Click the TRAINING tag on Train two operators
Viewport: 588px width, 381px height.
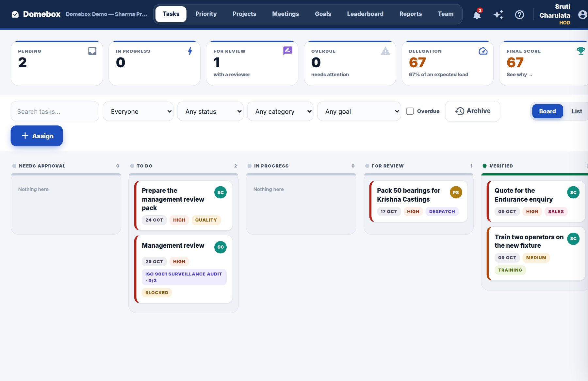pos(510,270)
